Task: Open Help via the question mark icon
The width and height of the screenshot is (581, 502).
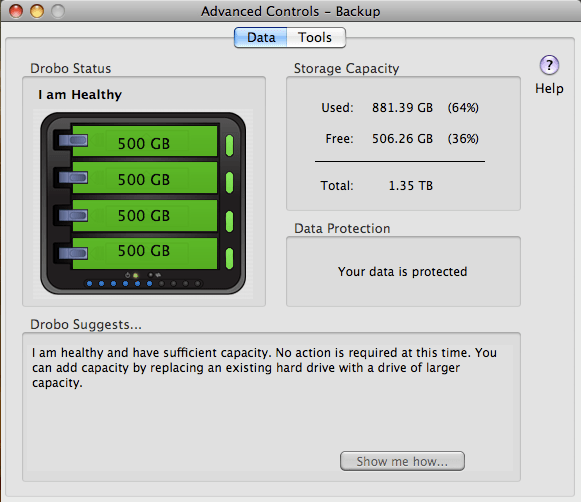Action: pos(549,65)
